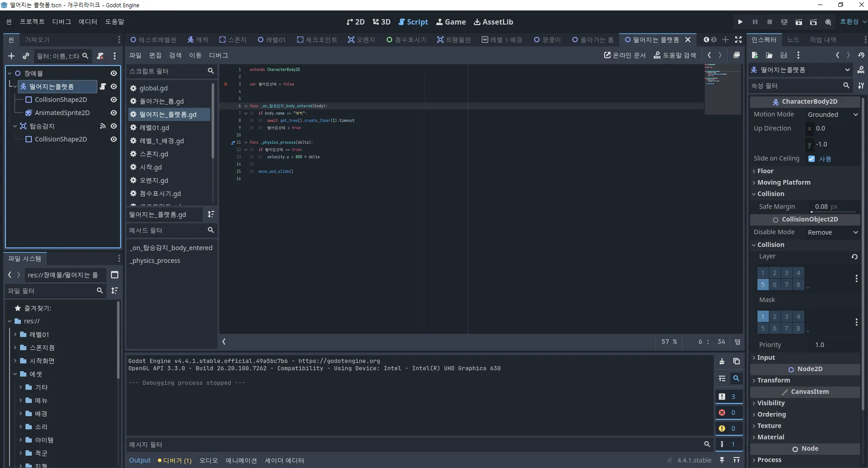Open the scene dock's three-dot options menu
The image size is (868, 468).
pyautogui.click(x=115, y=56)
